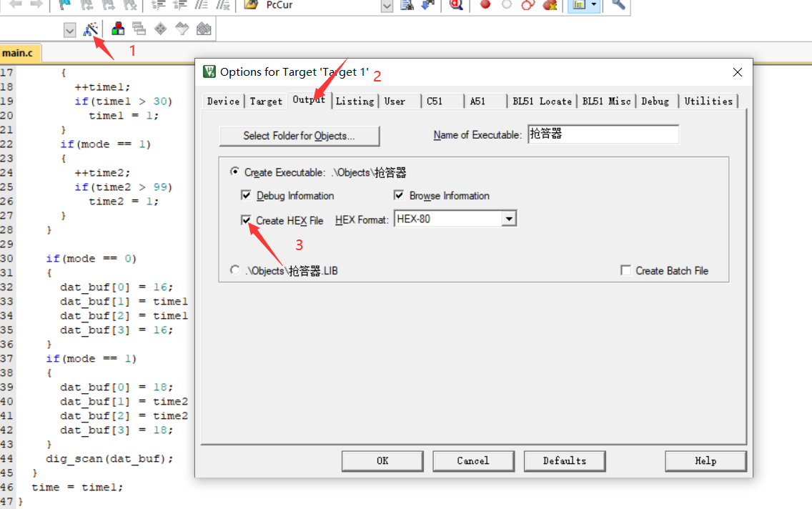Start debug session magnifier icon

click(x=456, y=4)
